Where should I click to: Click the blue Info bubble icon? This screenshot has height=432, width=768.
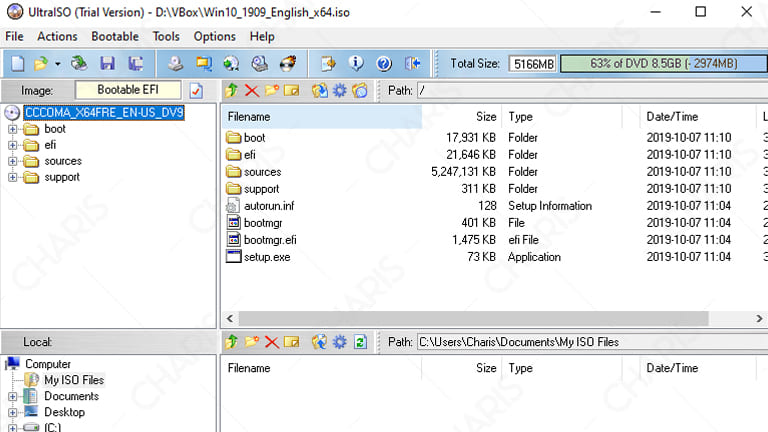356,63
